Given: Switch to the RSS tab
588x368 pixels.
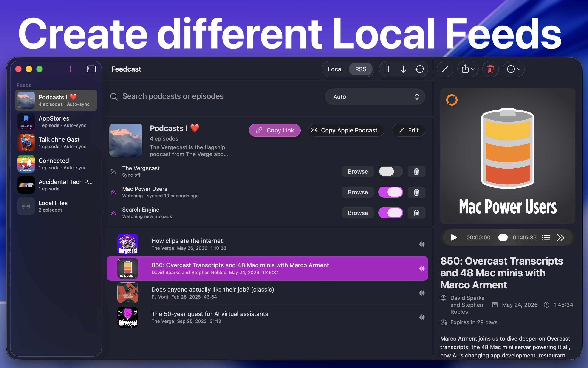Looking at the screenshot, I should (x=361, y=69).
